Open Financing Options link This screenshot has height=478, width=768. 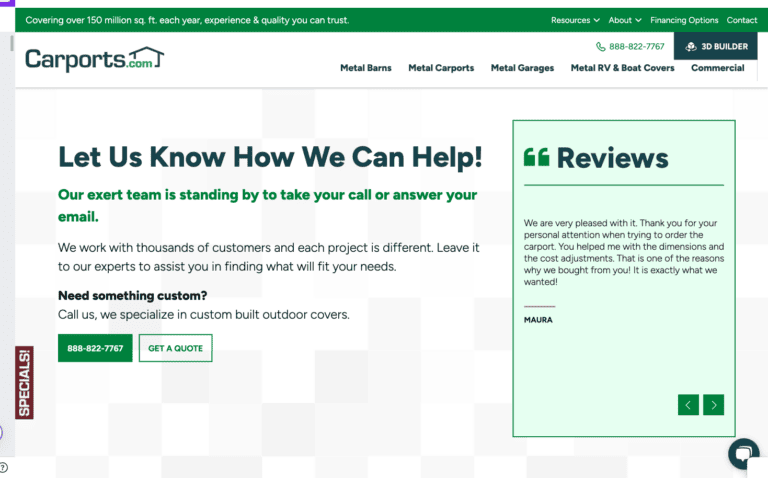tap(684, 20)
